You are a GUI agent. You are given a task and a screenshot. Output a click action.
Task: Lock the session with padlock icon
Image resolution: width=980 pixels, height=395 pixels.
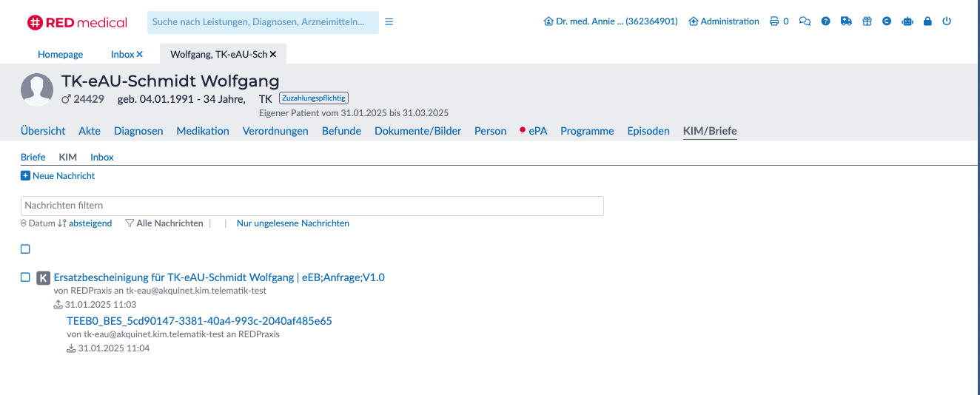click(927, 21)
